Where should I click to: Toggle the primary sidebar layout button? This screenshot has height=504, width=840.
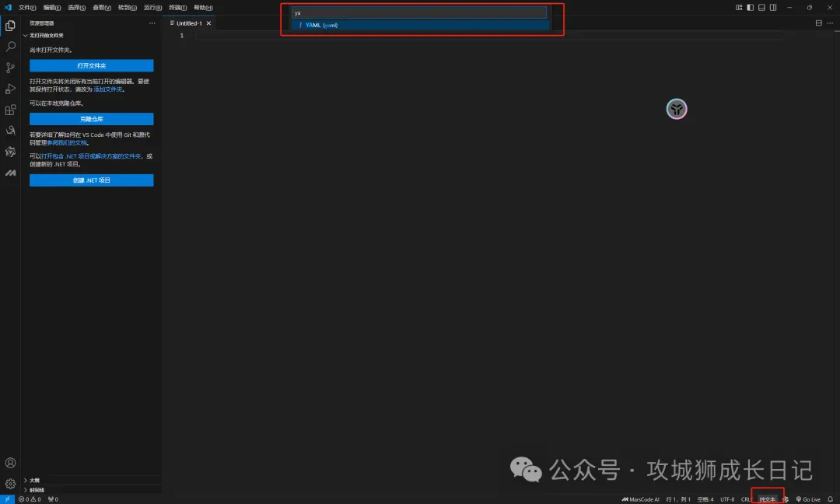(x=750, y=7)
